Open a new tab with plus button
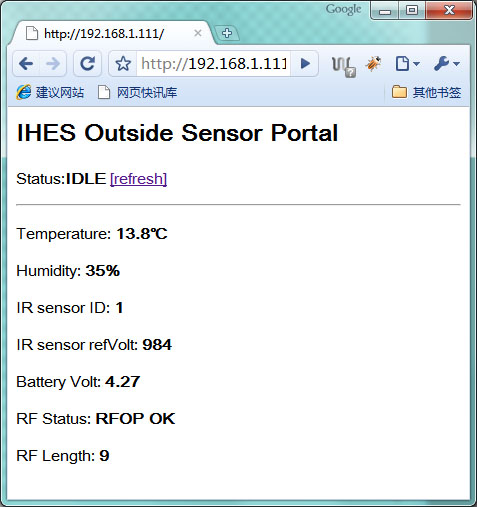 tap(227, 33)
